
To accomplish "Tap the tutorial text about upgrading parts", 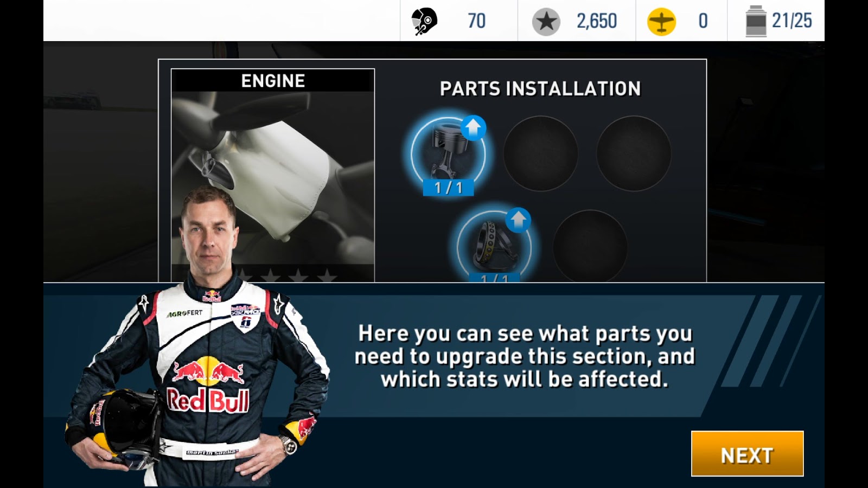I will 524,356.
